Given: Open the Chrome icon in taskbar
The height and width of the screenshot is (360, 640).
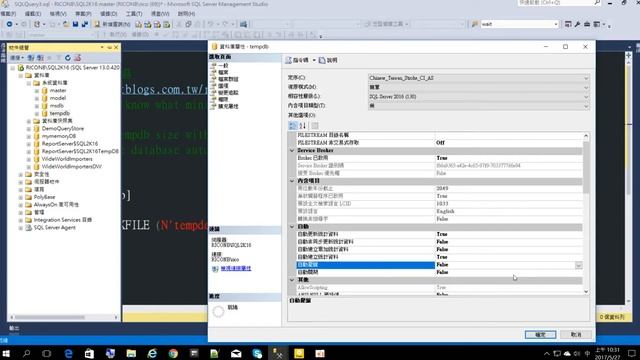Looking at the screenshot, I should pyautogui.click(x=173, y=353).
